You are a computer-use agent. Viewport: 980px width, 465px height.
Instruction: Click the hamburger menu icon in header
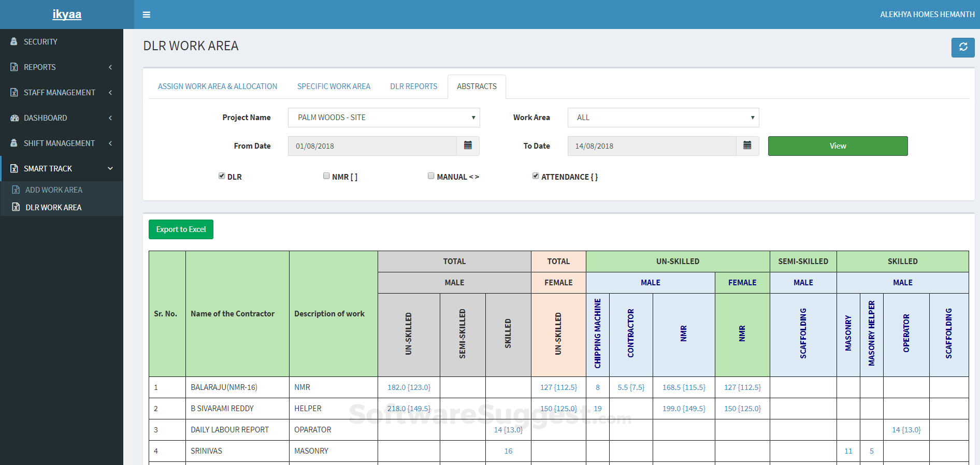point(147,14)
